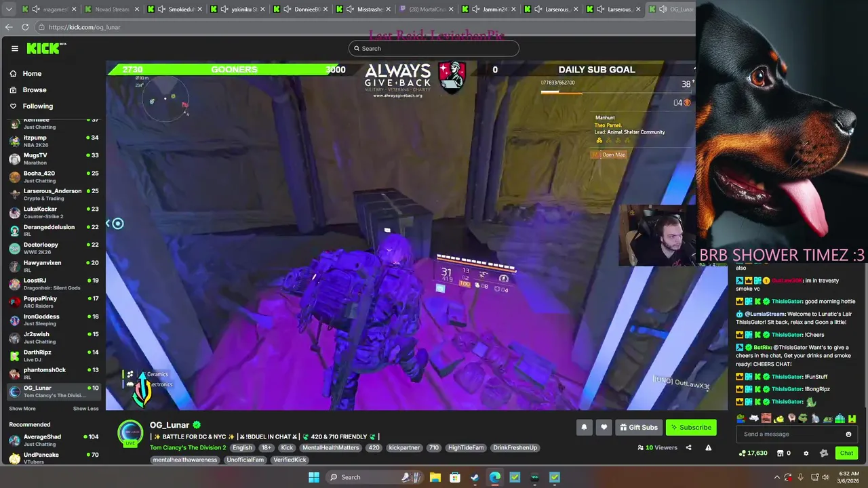Open the hamburger sidebar menu

click(14, 48)
